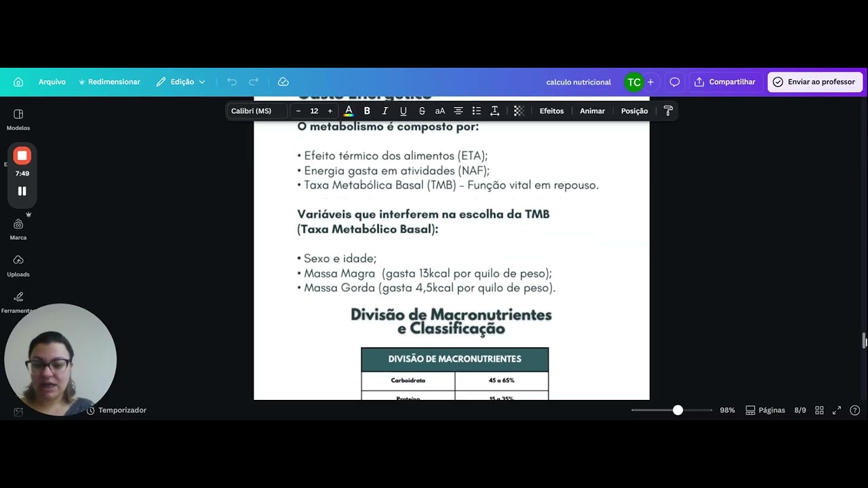
Task: Go to Canva home icon
Action: [18, 82]
